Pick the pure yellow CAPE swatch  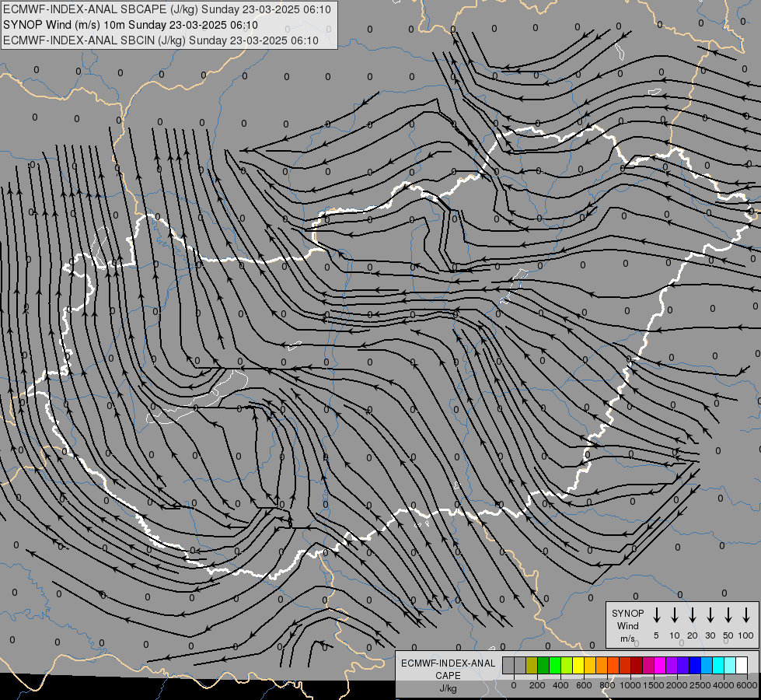pos(578,665)
